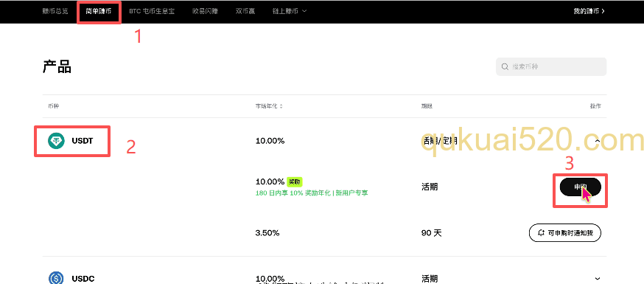The width and height of the screenshot is (644, 284).
Task: Click the bell icon in notify button
Action: 542,233
